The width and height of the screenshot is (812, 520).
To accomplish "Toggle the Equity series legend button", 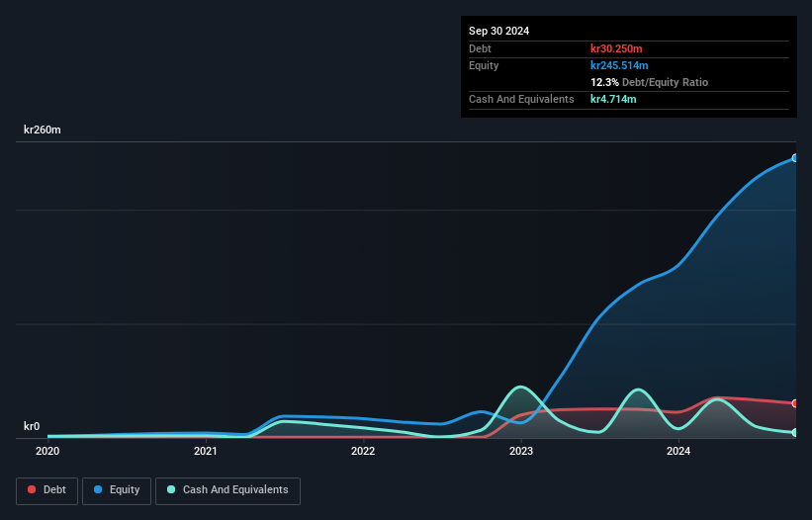I will click(x=117, y=490).
